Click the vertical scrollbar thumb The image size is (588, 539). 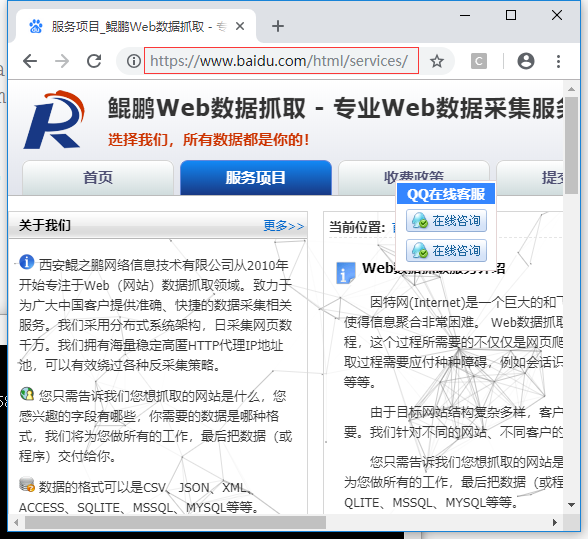[x=571, y=146]
